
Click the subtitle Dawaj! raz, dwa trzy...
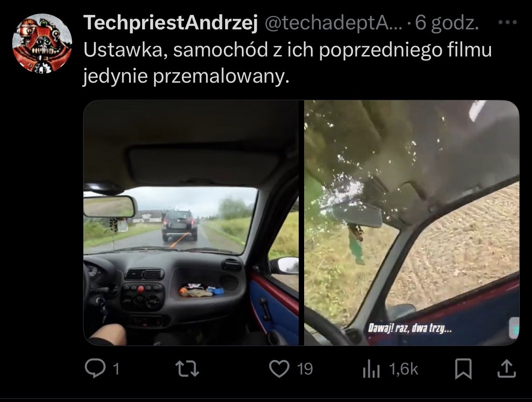point(410,328)
